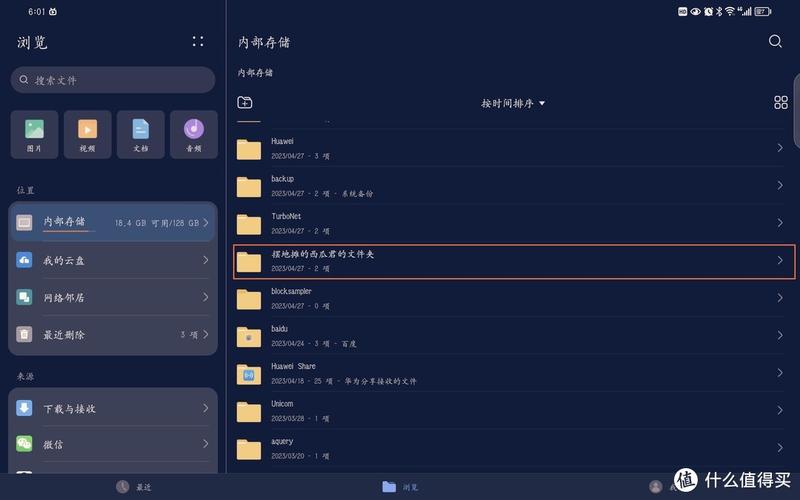Click the TurboNet folder icon
The height and width of the screenshot is (500, 800).
click(249, 224)
